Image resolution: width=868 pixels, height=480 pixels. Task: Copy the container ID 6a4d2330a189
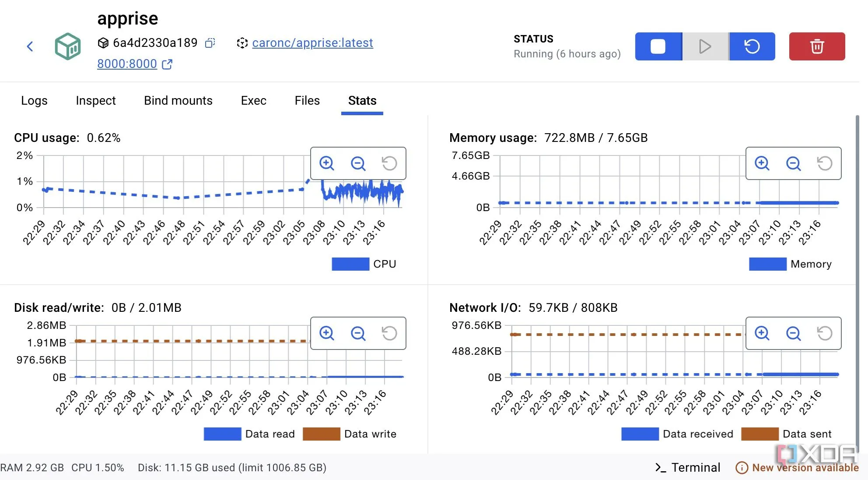click(x=210, y=43)
